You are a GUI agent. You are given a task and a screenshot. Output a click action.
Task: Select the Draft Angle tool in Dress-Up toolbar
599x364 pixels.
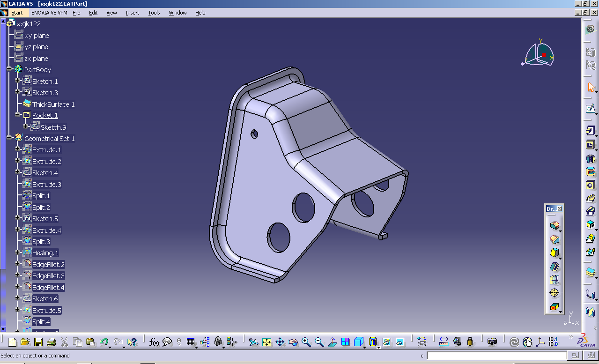pyautogui.click(x=554, y=253)
